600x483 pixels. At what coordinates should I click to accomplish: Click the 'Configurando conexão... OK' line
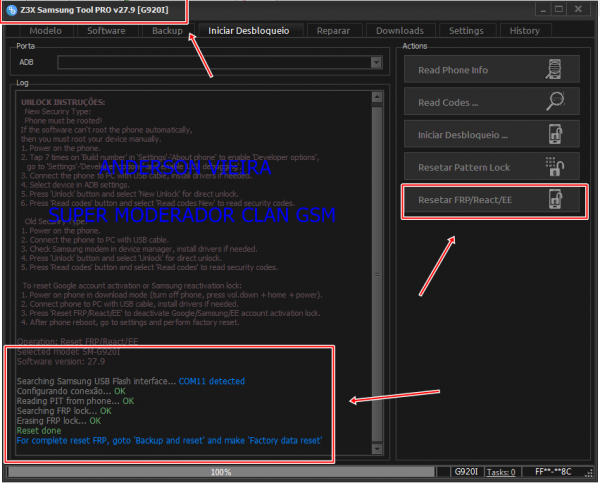(x=71, y=391)
